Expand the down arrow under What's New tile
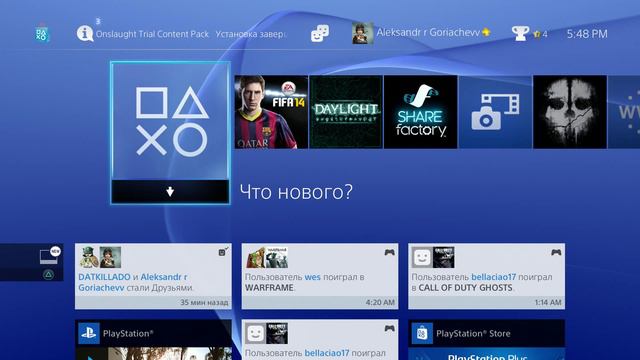Image resolution: width=640 pixels, height=360 pixels. point(170,191)
